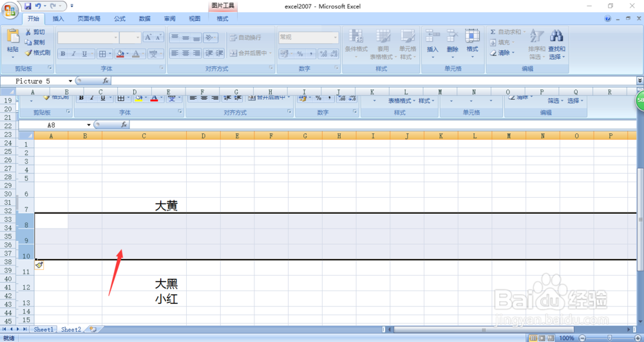Image resolution: width=644 pixels, height=342 pixels.
Task: Click the 100% zoom level
Action: (x=567, y=338)
